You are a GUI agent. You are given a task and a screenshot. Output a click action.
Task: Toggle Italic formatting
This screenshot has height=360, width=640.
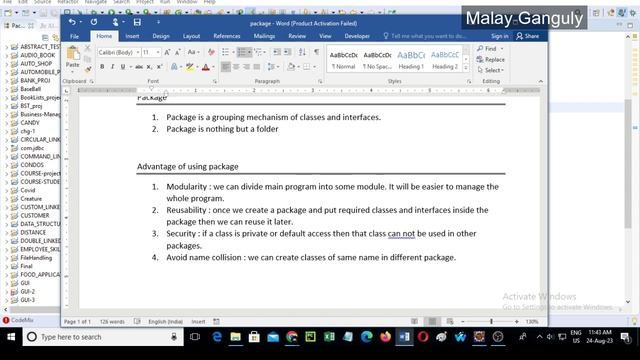pyautogui.click(x=112, y=67)
